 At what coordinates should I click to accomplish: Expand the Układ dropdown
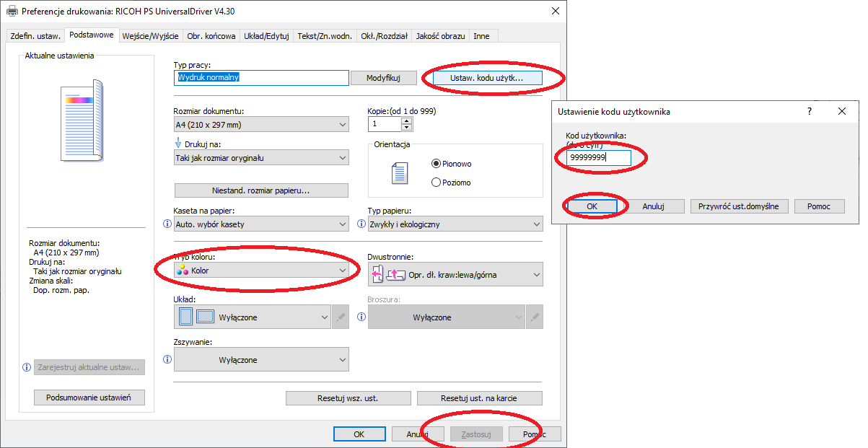point(252,317)
